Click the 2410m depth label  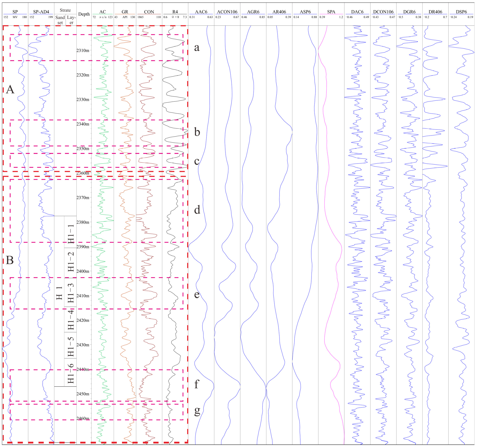[x=83, y=296]
